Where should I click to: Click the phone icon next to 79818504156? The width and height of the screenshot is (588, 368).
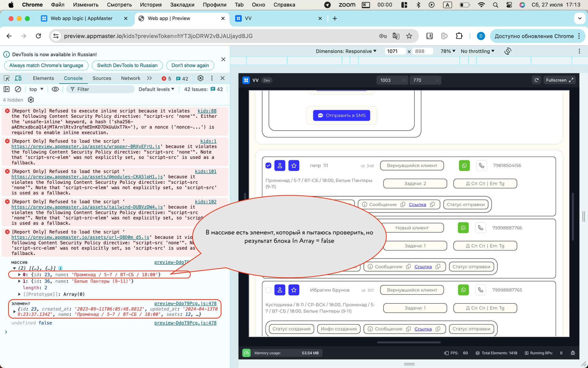481,166
